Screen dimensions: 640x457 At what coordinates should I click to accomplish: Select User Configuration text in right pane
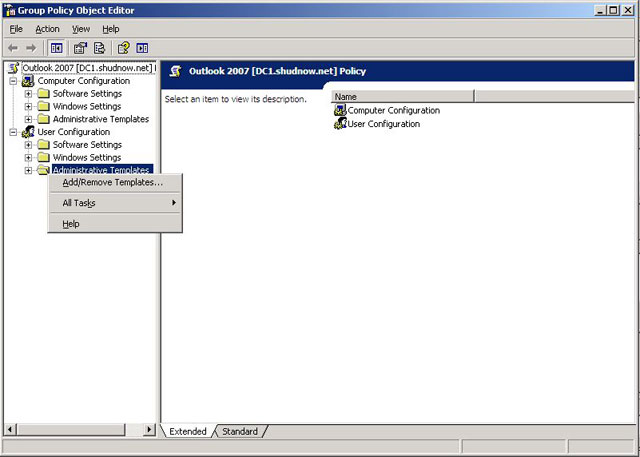tap(384, 124)
